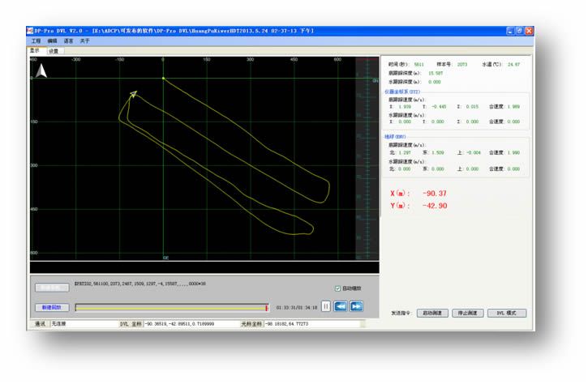
Task: Open the 语言 menu
Action: (68, 41)
